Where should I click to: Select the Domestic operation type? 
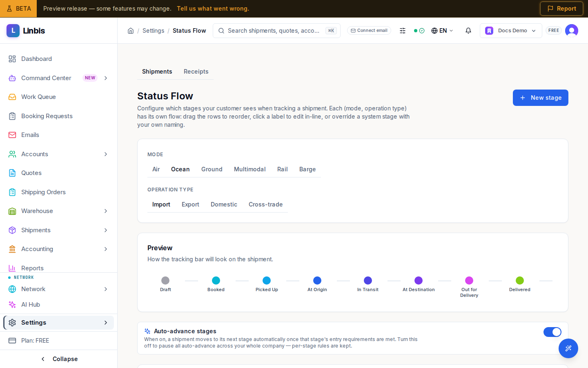(x=224, y=204)
